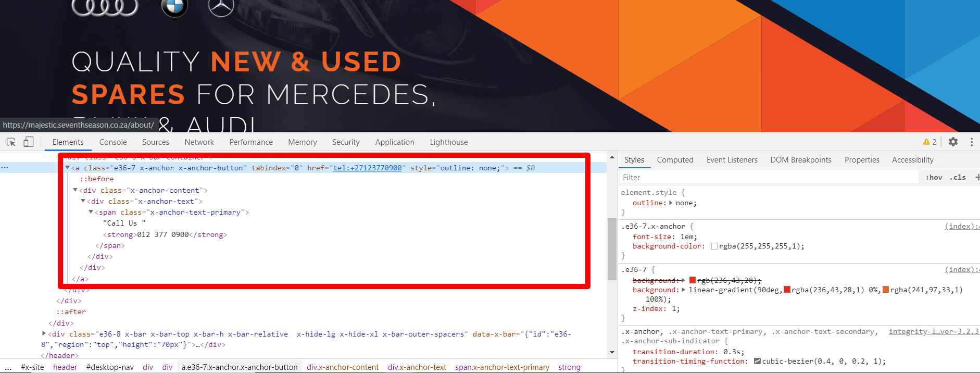Select the "Call Us" text node
This screenshot has width=980, height=373.
tap(124, 223)
